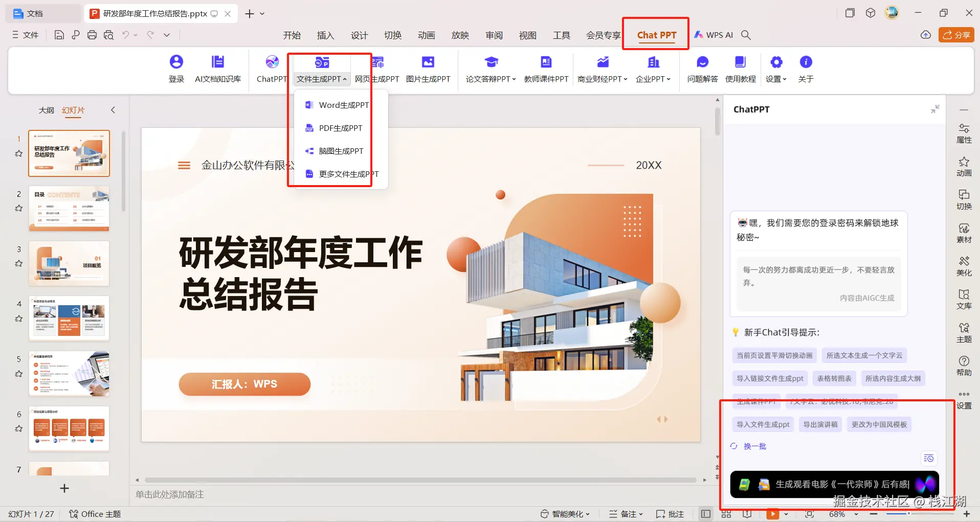Click the 表格转图表 prompt chip
Image resolution: width=980 pixels, height=522 pixels.
coord(834,378)
